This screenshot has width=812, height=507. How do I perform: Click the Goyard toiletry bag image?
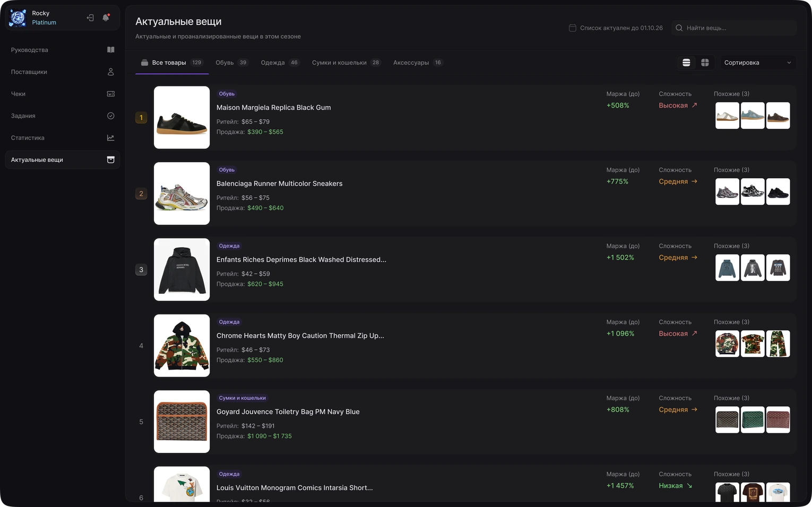[182, 422]
